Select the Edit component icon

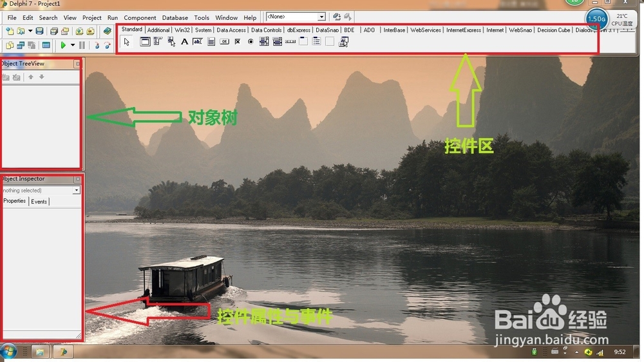(198, 41)
